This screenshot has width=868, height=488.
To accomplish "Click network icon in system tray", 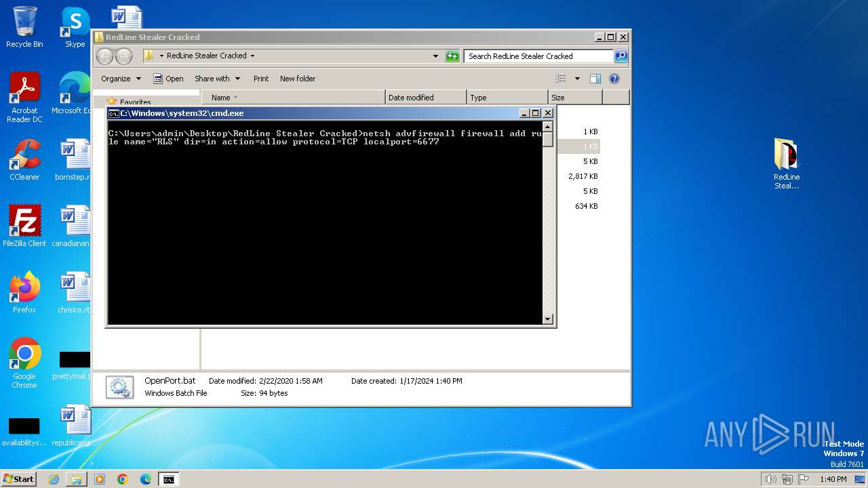I will pos(787,479).
